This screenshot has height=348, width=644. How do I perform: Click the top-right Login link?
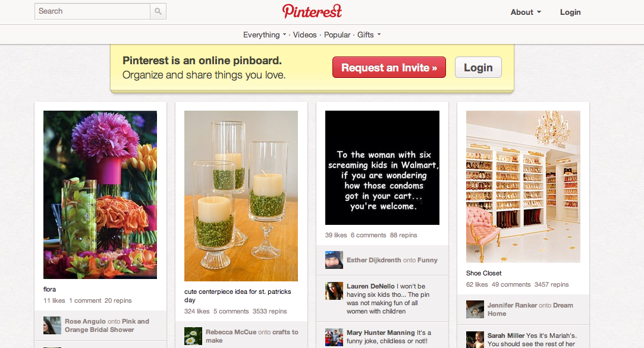pyautogui.click(x=570, y=12)
